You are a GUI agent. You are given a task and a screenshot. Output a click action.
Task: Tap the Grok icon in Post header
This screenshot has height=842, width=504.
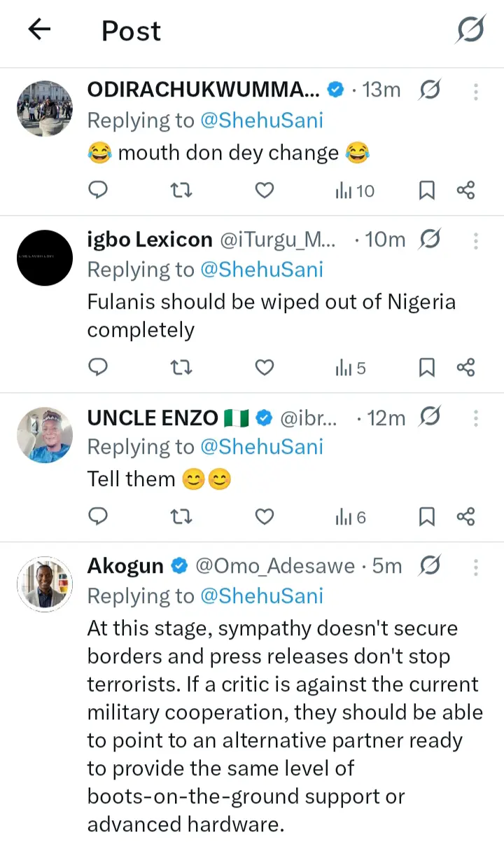coord(471,29)
